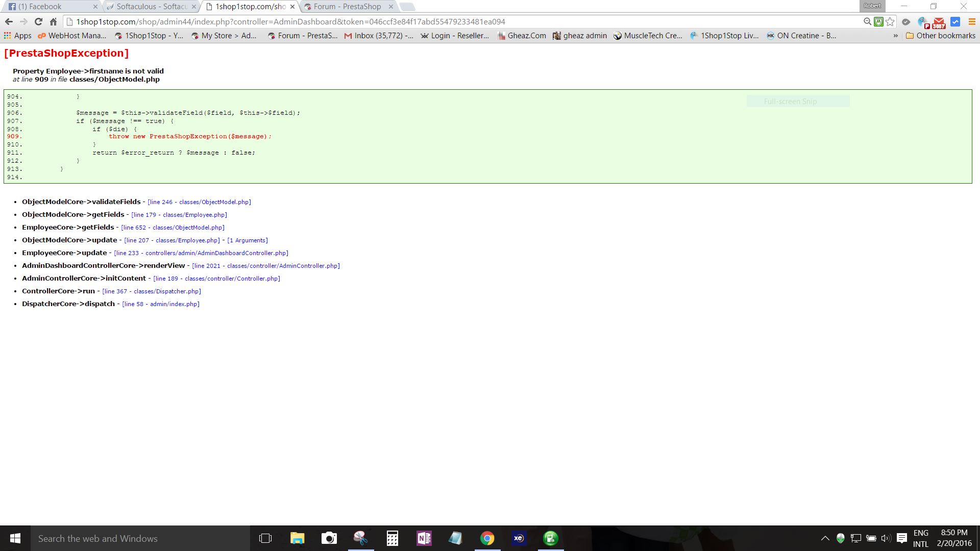Click the browser forward arrow
The height and width of the screenshot is (551, 980).
(23, 22)
